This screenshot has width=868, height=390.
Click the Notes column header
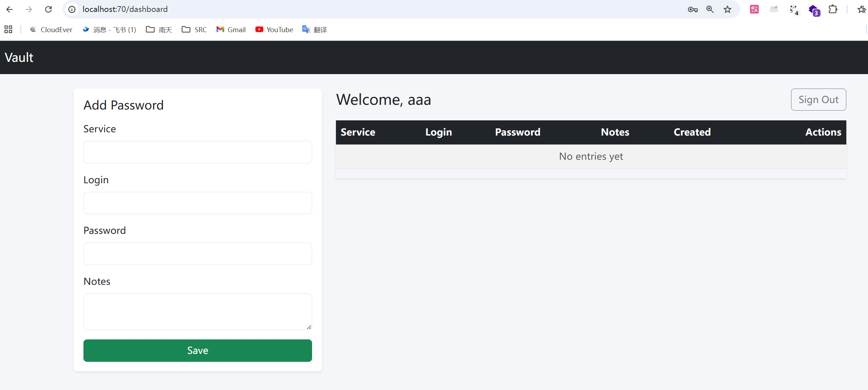pos(615,132)
